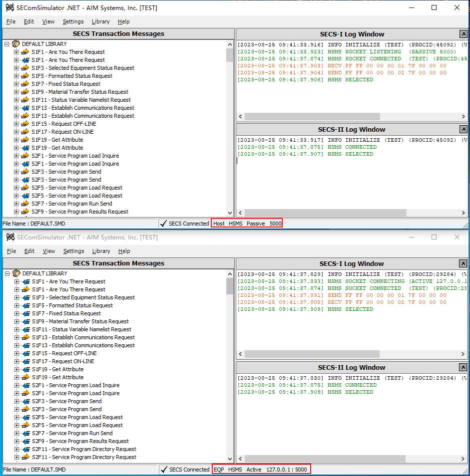The height and width of the screenshot is (476, 470).
Task: Collapse DEFAULT LIBRARY node in Host window
Action: click(x=6, y=44)
